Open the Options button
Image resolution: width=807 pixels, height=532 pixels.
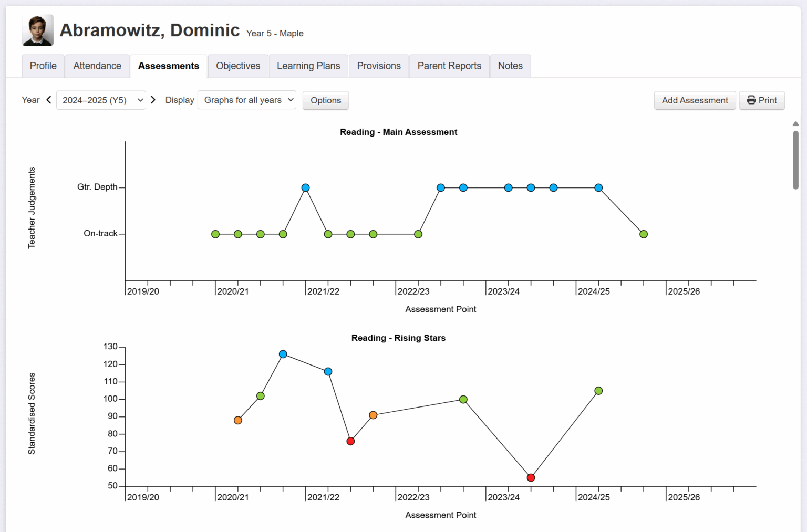coord(325,100)
